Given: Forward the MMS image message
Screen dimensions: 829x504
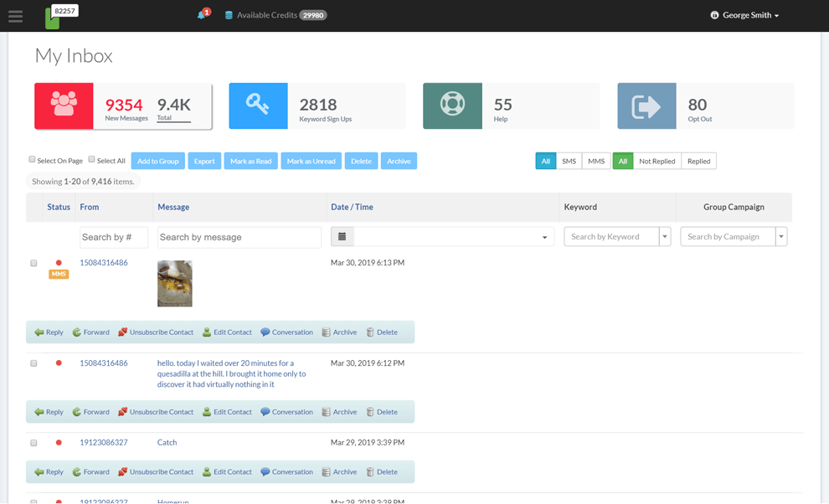Looking at the screenshot, I should click(x=91, y=332).
